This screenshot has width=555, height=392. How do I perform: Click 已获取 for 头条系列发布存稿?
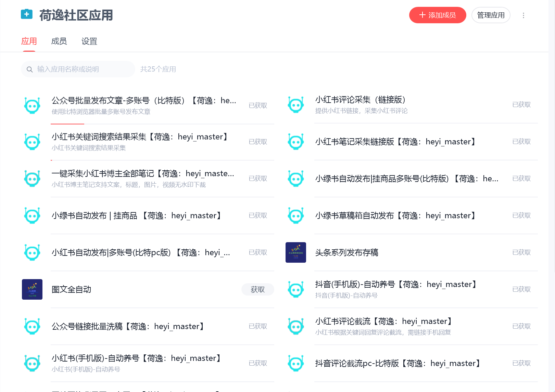521,252
